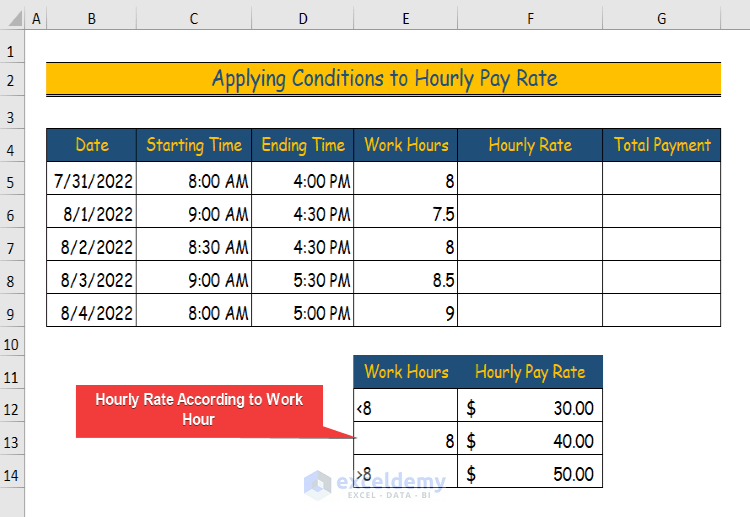
Task: Click the 'Total Payment' header cell
Action: click(x=662, y=145)
